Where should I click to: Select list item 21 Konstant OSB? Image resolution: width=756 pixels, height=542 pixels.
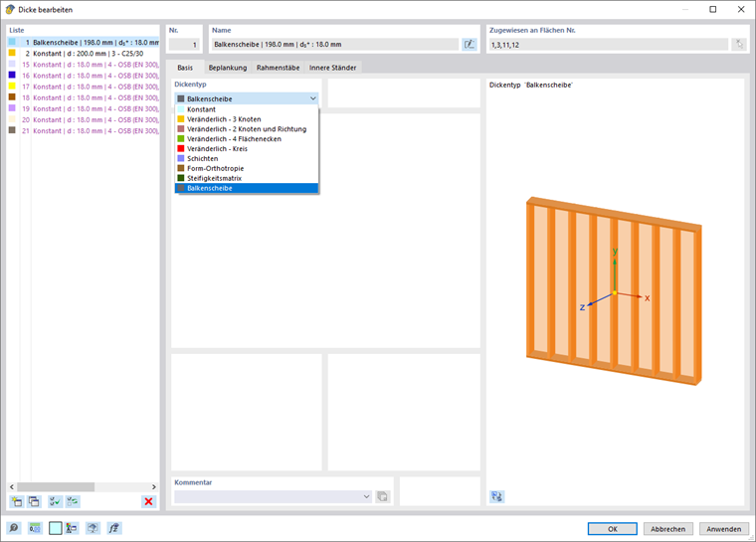click(x=84, y=131)
